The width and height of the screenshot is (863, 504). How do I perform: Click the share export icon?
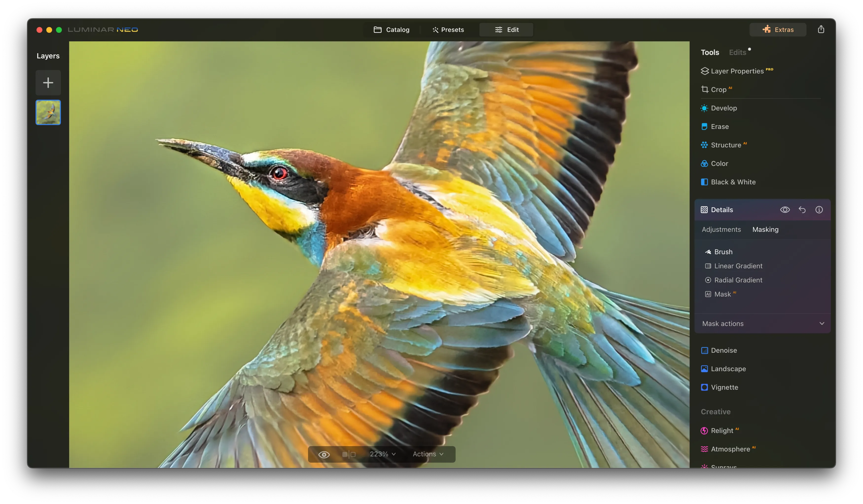pos(821,29)
